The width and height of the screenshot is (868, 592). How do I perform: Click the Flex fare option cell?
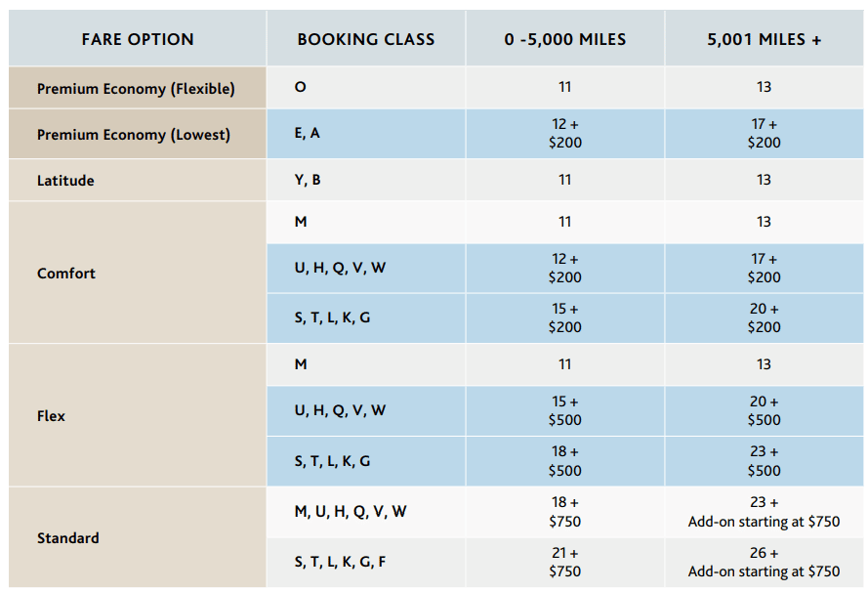click(x=51, y=416)
